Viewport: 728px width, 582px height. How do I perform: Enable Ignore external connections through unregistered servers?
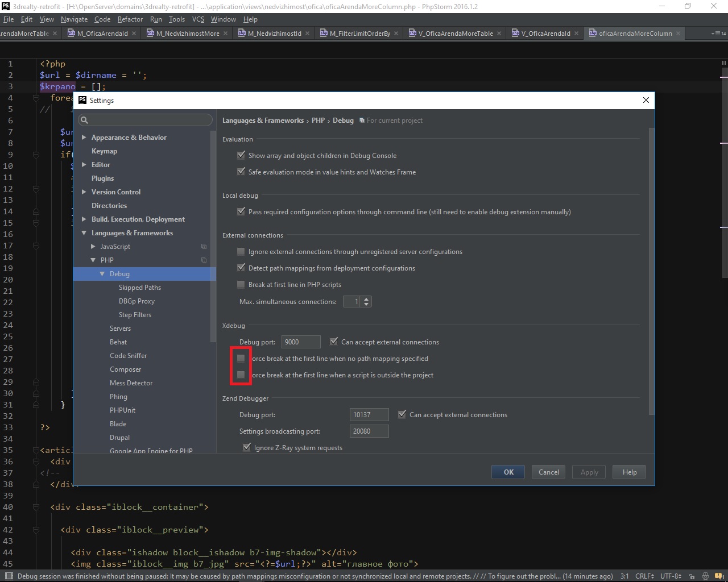241,251
